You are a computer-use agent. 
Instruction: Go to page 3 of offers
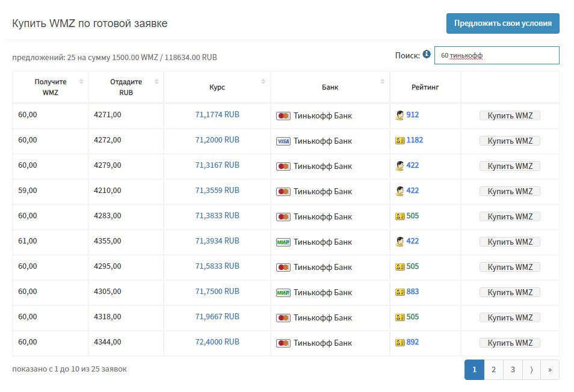513,370
